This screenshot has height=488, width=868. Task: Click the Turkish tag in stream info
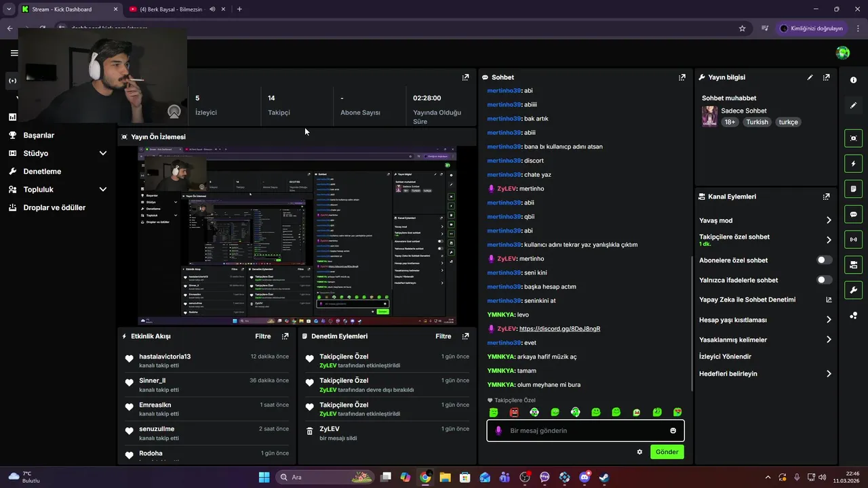click(757, 122)
